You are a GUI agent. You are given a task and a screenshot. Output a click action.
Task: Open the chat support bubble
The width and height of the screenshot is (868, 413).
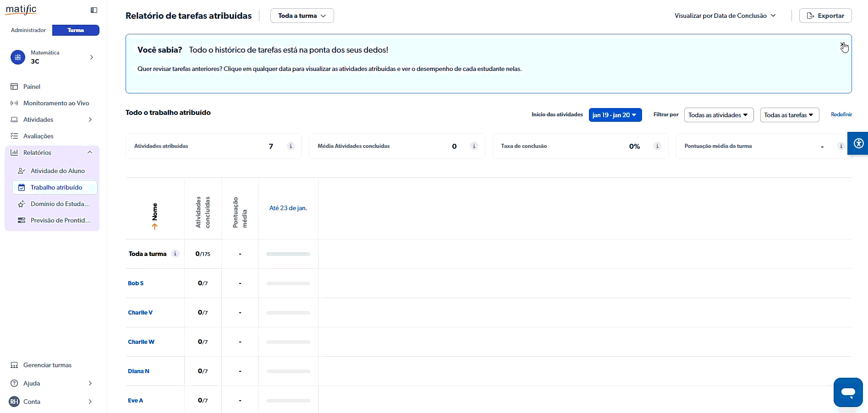point(848,392)
